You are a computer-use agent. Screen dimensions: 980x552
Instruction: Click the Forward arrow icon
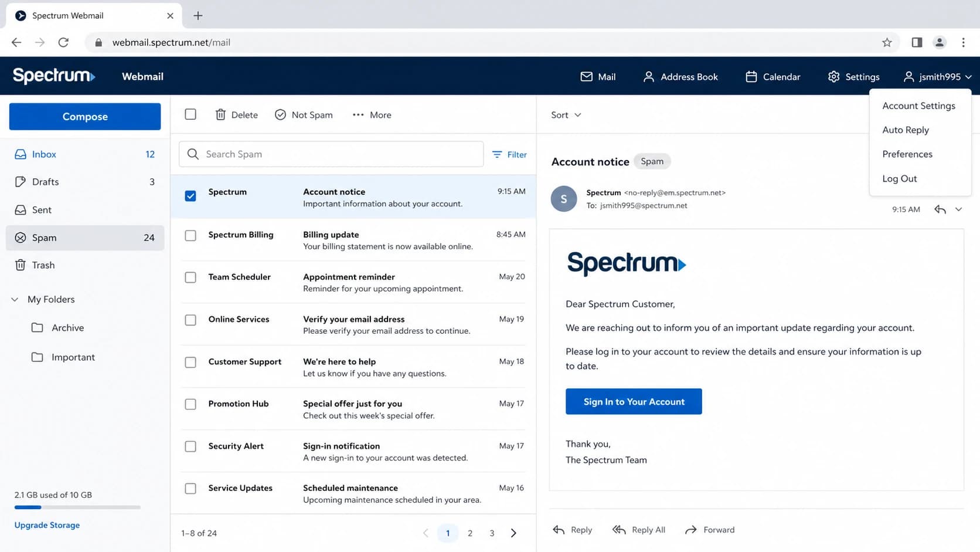[x=691, y=530]
